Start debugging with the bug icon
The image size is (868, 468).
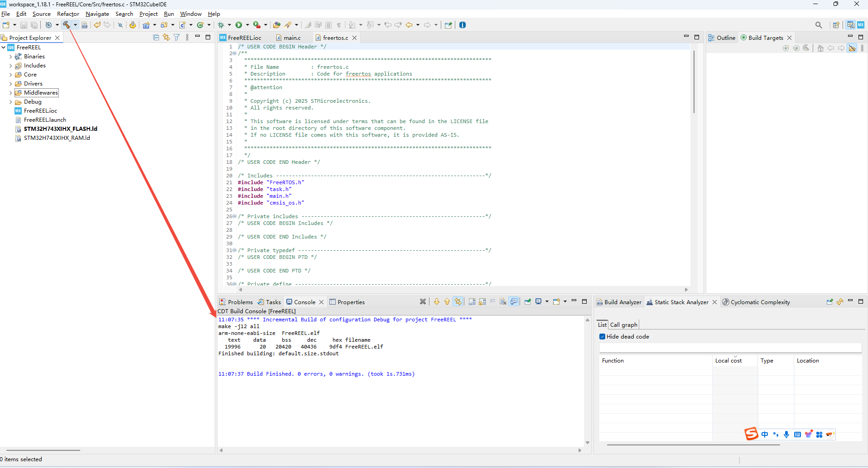tap(221, 25)
